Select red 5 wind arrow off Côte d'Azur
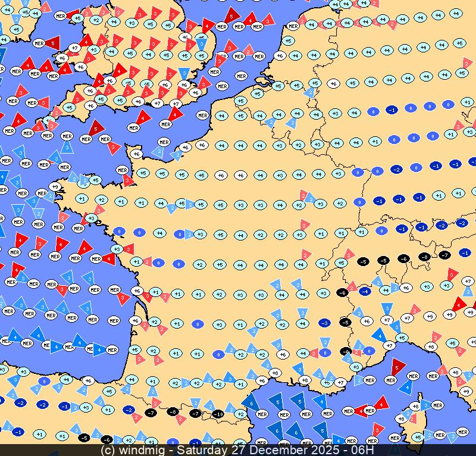This screenshot has height=456, width=476. (x=397, y=366)
